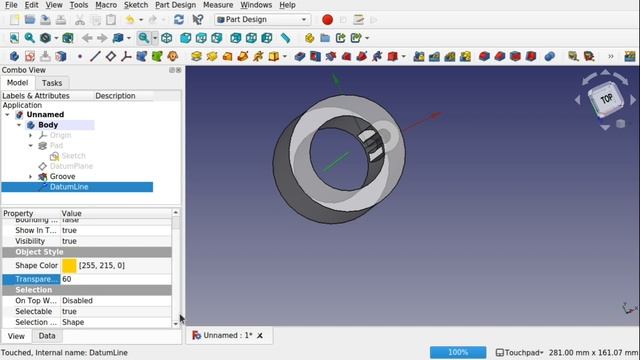This screenshot has height=360, width=640.
Task: Open the zoom tool dropdown arrow
Action: pos(155,38)
